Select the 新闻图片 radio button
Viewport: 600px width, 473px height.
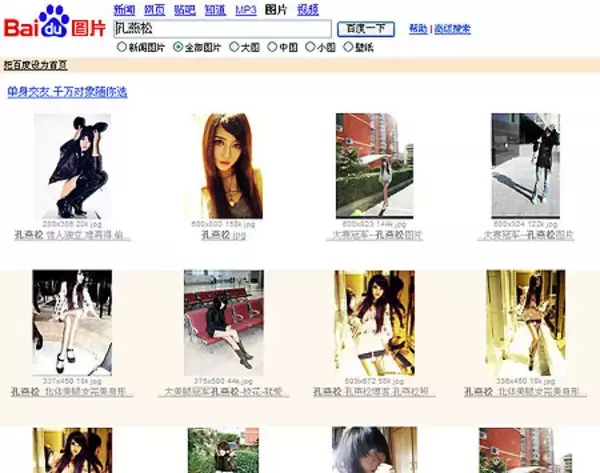[122, 47]
